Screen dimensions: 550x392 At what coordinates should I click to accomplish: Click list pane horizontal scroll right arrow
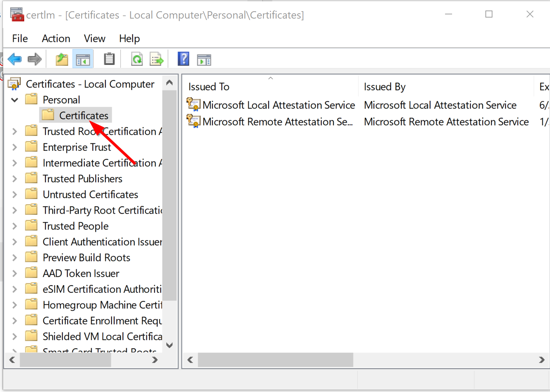point(542,360)
